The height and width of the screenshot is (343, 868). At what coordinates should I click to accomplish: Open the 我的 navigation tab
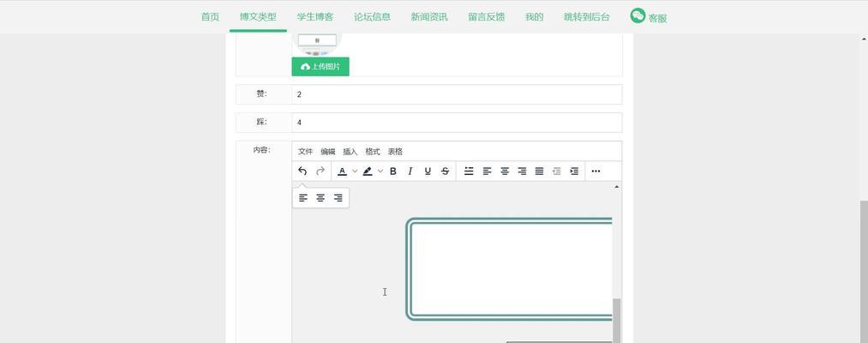click(534, 16)
